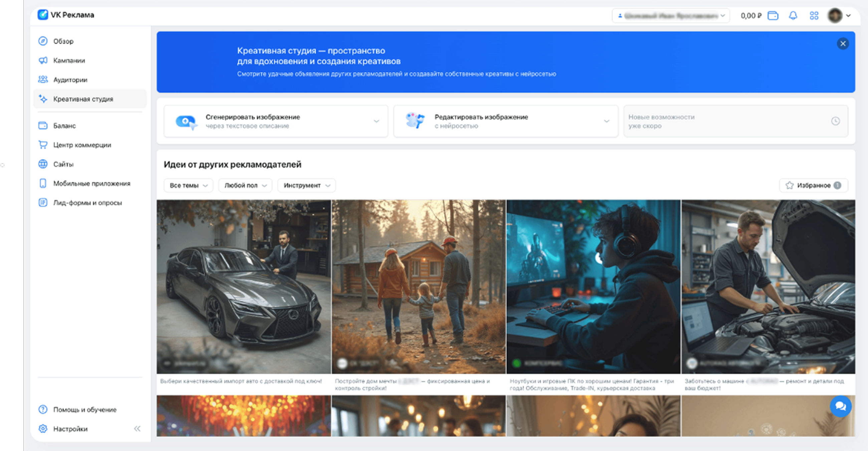
Task: Open notifications bell icon
Action: click(793, 15)
